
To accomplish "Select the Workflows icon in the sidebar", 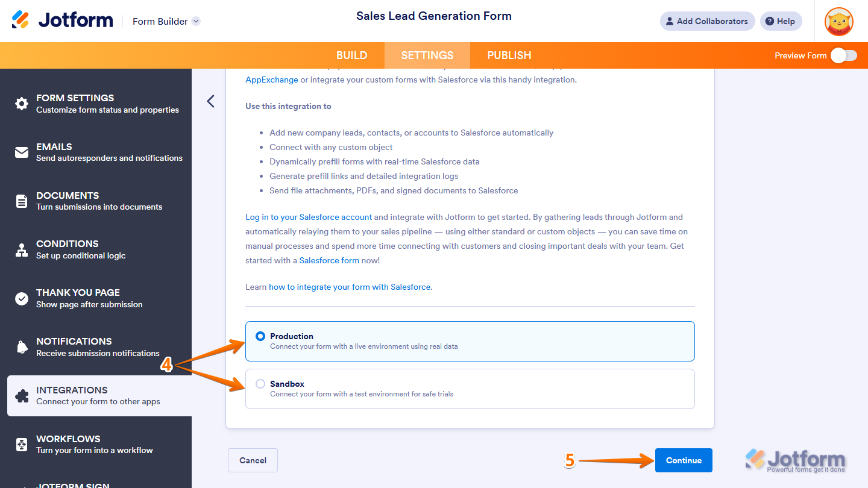I will [x=22, y=444].
